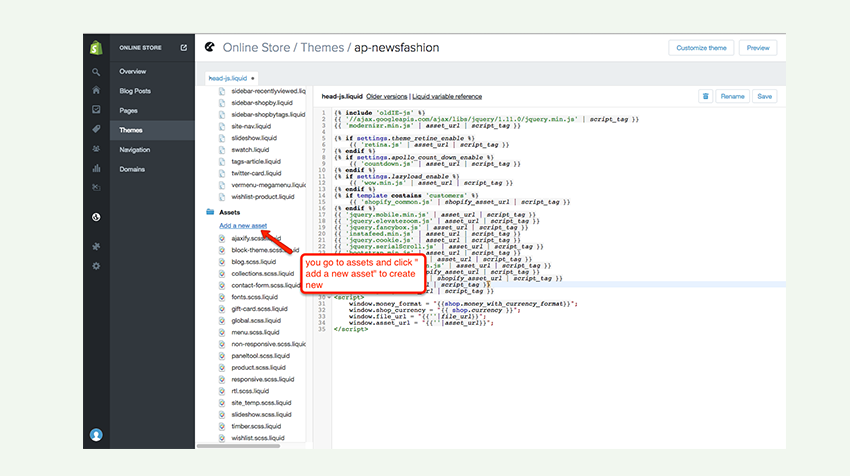Delete file with trash icon
850x476 pixels.
(x=705, y=97)
